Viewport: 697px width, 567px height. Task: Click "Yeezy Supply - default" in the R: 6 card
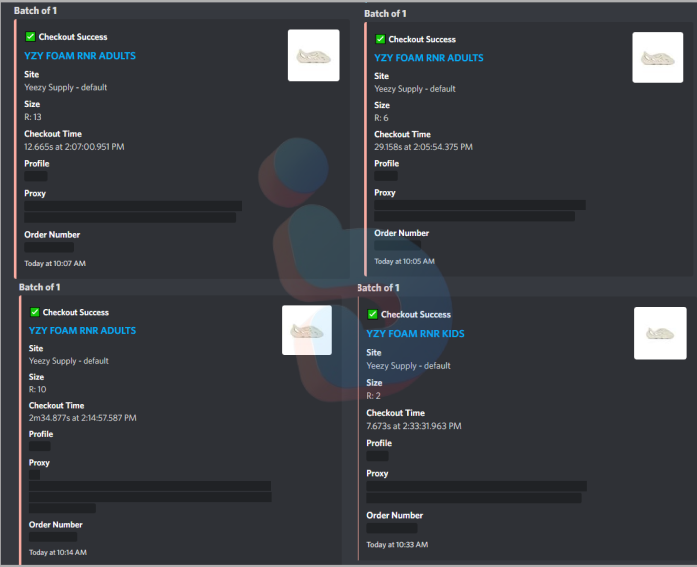tap(415, 89)
